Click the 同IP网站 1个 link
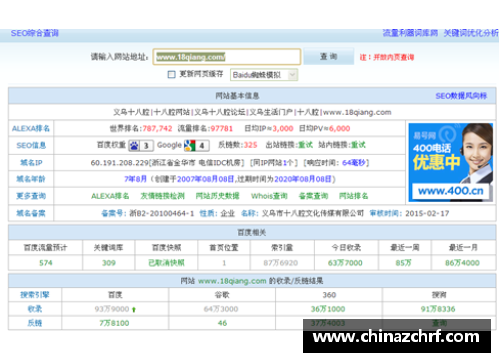500x362 pixels. click(x=273, y=163)
